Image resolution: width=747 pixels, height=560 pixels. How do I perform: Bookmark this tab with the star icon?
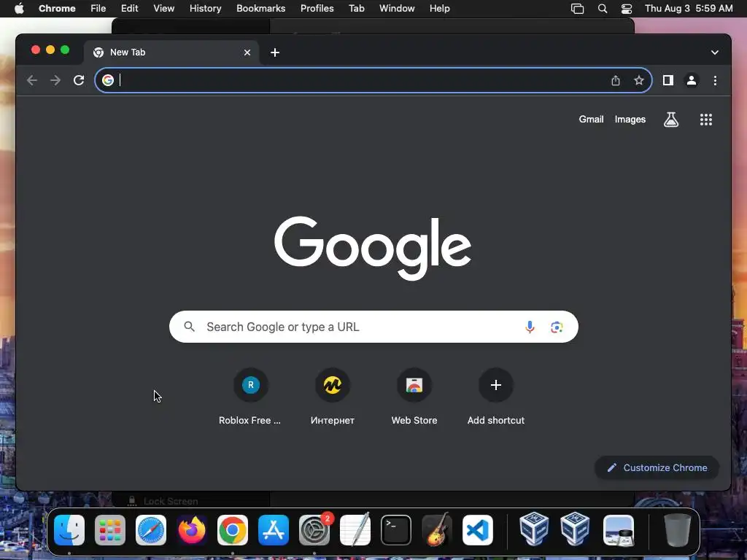point(639,80)
